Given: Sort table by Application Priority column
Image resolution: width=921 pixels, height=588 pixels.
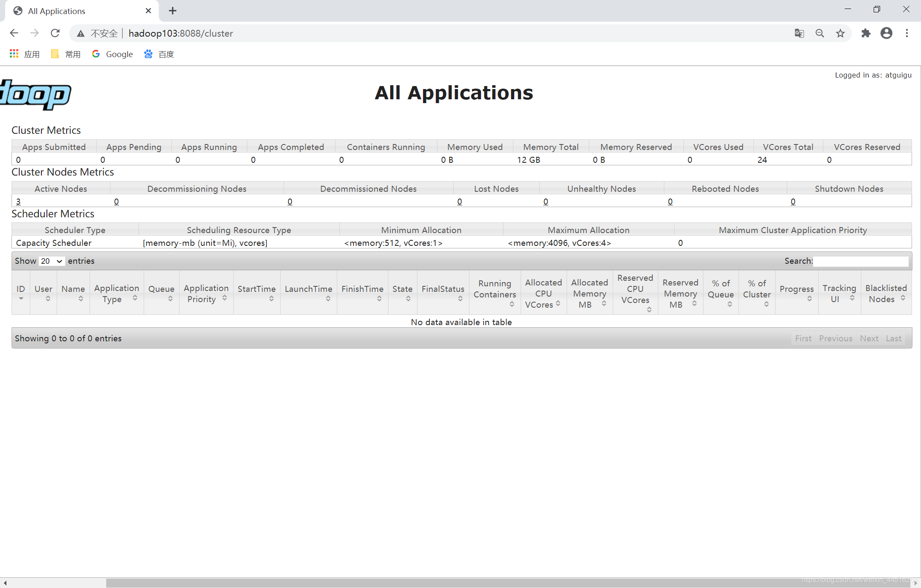Looking at the screenshot, I should [206, 293].
